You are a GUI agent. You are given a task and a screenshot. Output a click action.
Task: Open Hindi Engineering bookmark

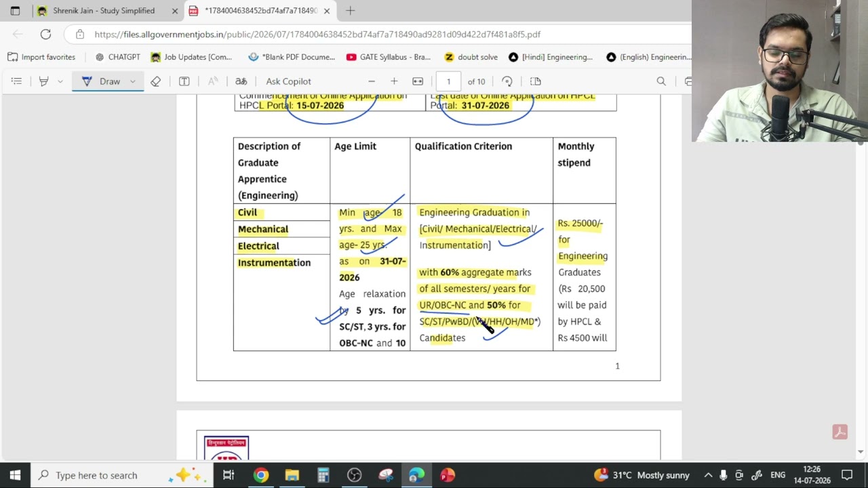tap(550, 57)
